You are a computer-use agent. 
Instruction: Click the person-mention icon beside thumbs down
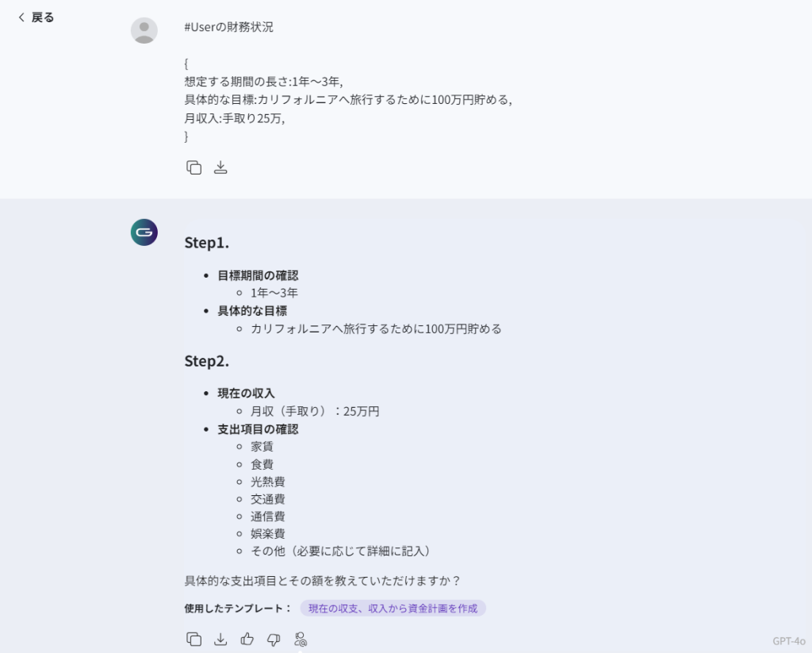point(301,639)
